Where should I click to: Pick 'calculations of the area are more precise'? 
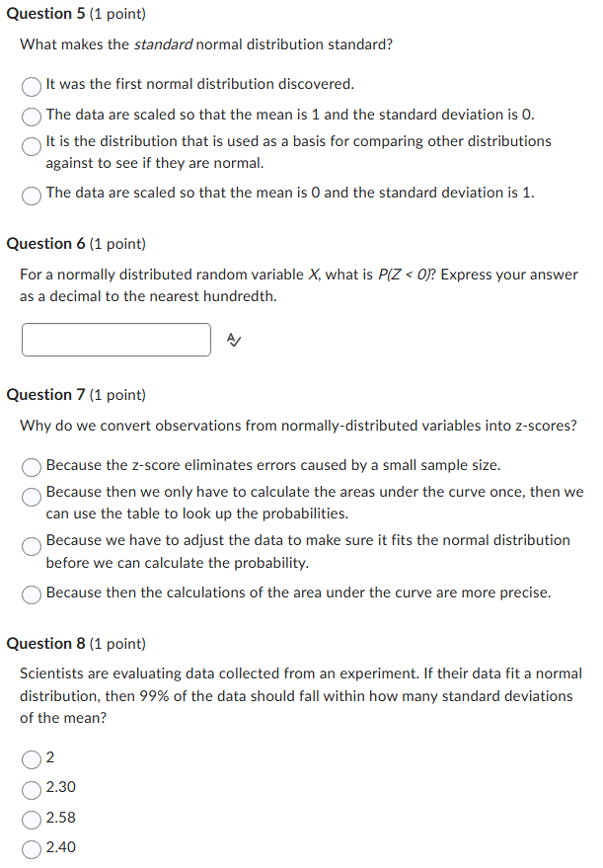31,594
